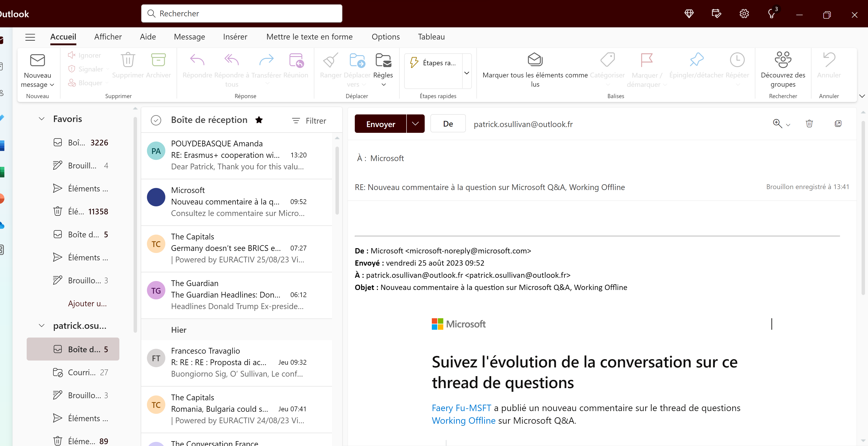Click the Nouveau message envelope icon
The width and height of the screenshot is (868, 446).
(37, 61)
